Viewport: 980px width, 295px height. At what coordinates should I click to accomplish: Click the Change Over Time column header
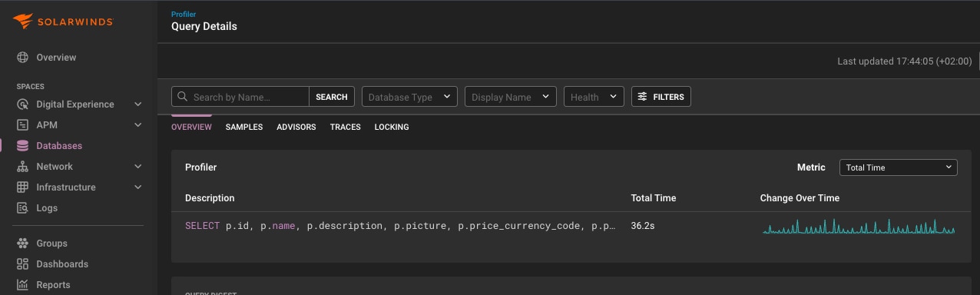click(x=800, y=198)
